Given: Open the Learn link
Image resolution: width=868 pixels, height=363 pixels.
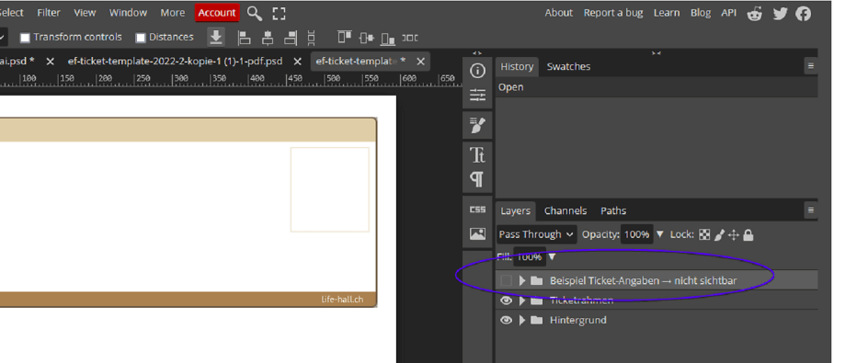Looking at the screenshot, I should coord(667,13).
